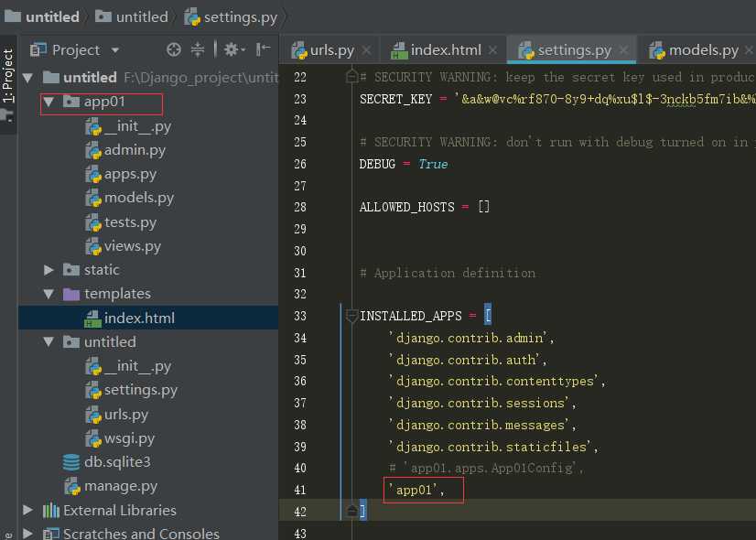
Task: Open urls.py in the project tree
Action: point(116,415)
